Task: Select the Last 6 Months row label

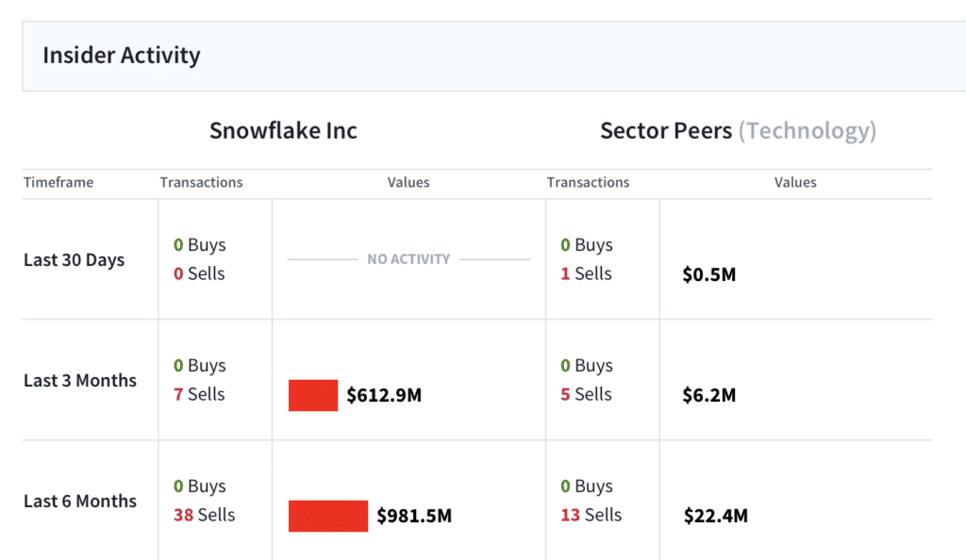Action: tap(80, 501)
